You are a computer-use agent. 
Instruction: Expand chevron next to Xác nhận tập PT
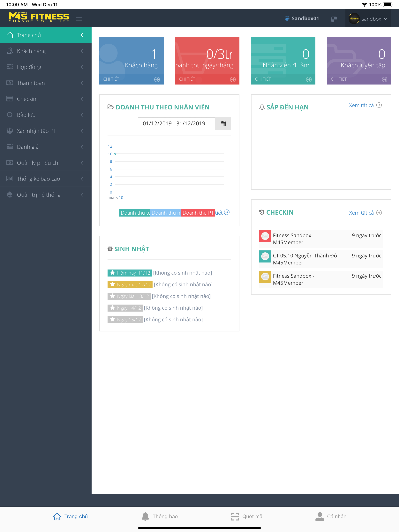coord(82,131)
